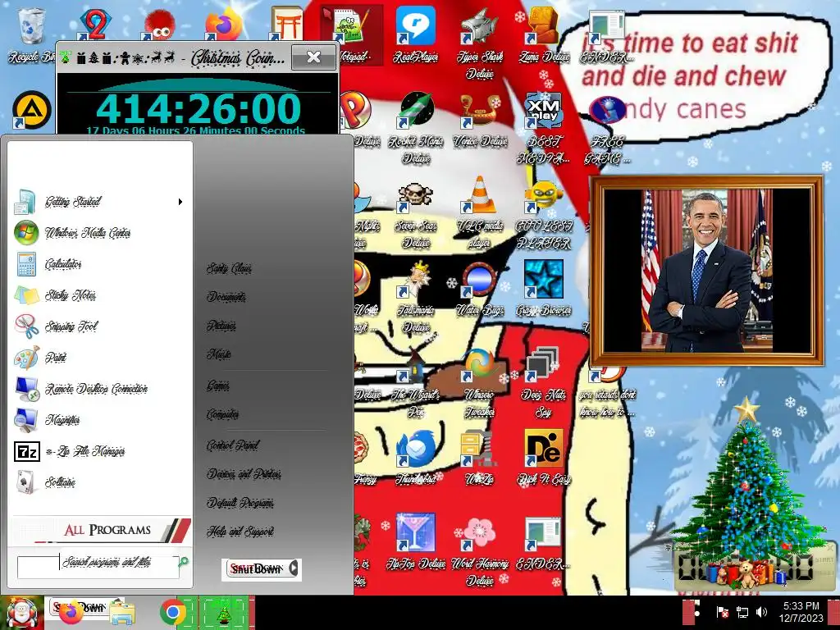840x630 pixels.
Task: Open the AIMP shortcut on the desktop
Action: (31, 111)
